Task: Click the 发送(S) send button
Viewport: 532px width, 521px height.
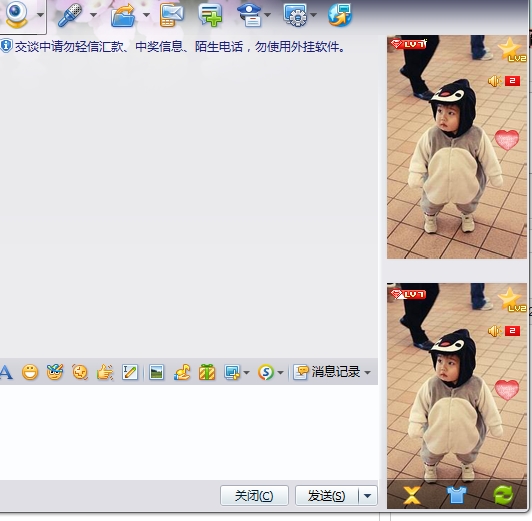Action: pyautogui.click(x=327, y=496)
